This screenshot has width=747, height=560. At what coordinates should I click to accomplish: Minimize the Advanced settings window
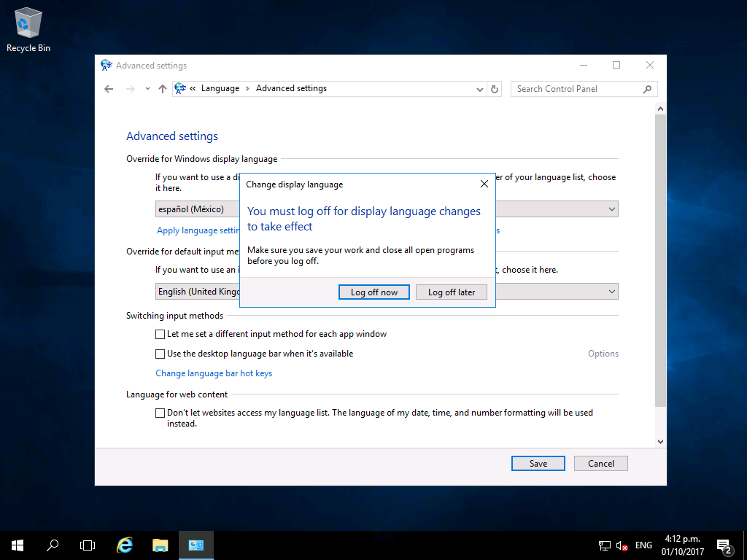pyautogui.click(x=584, y=65)
